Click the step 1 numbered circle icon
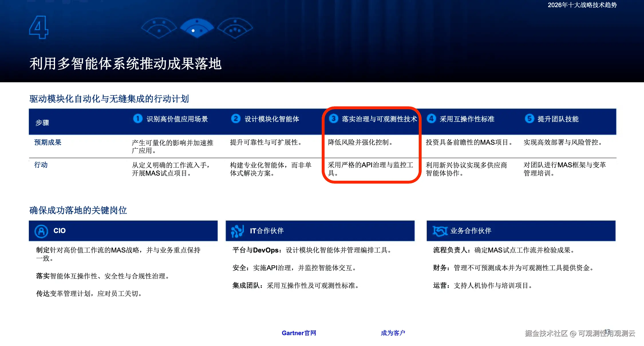The height and width of the screenshot is (346, 644). pos(138,118)
